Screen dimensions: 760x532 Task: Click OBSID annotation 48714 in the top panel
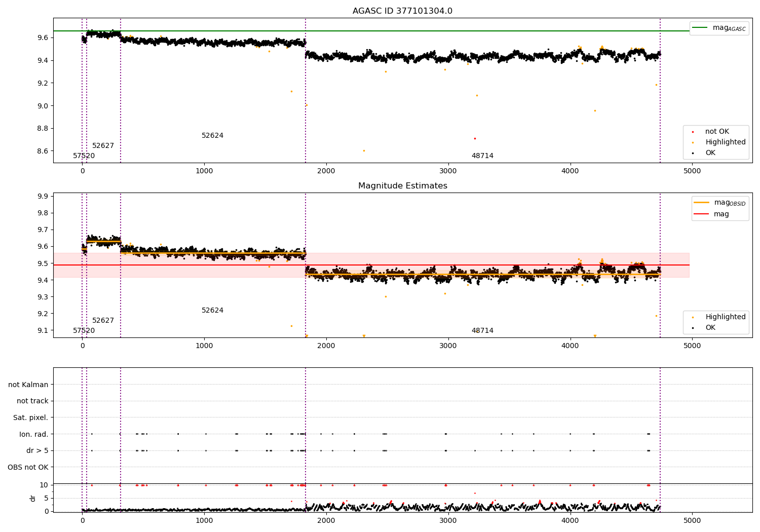482,156
